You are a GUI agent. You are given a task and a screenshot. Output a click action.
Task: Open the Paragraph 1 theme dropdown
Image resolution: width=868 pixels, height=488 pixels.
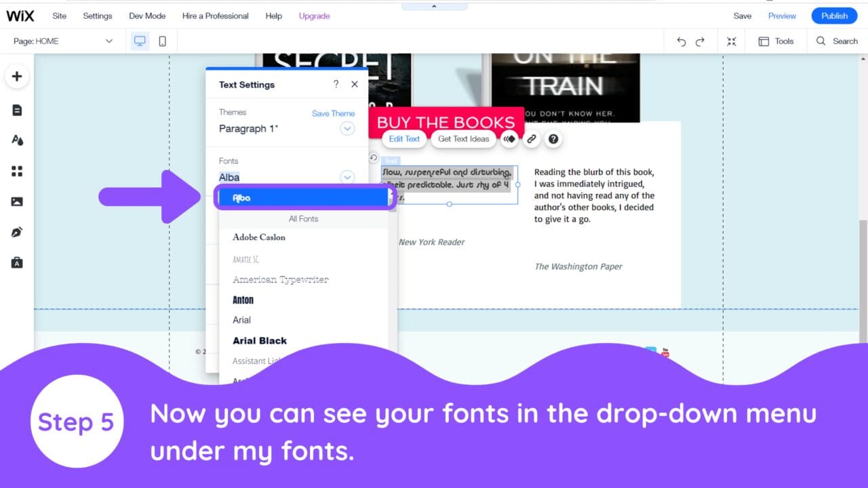pyautogui.click(x=347, y=128)
